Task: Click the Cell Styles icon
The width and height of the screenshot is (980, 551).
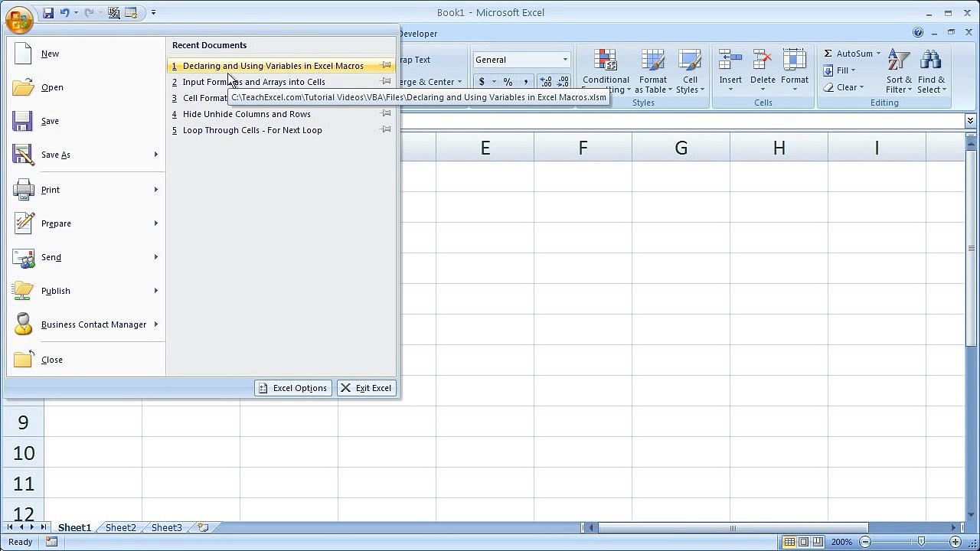Action: tap(690, 60)
